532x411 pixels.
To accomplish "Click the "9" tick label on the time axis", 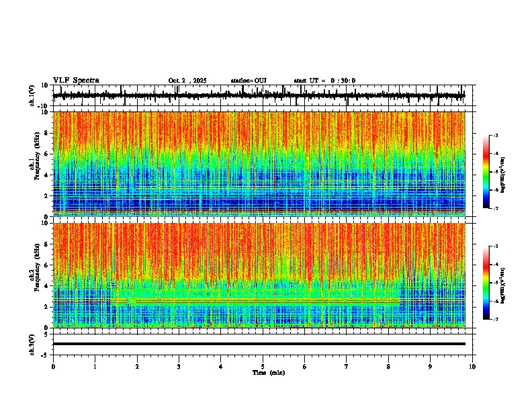I will point(430,367).
